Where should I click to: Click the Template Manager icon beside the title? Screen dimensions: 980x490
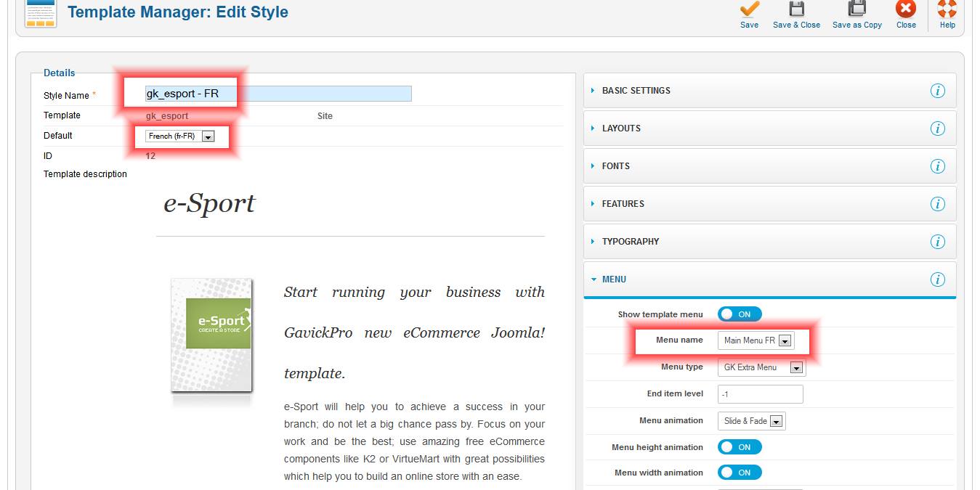pos(41,14)
